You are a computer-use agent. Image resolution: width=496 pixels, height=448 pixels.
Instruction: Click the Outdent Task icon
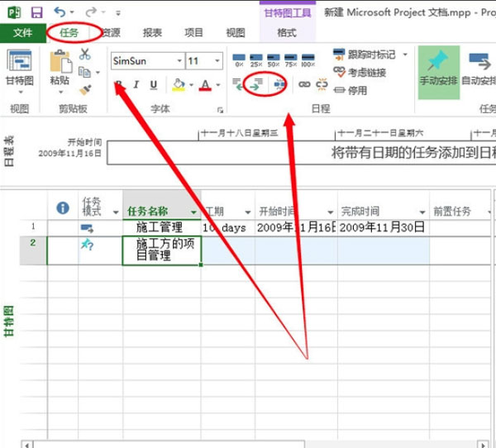[x=238, y=83]
